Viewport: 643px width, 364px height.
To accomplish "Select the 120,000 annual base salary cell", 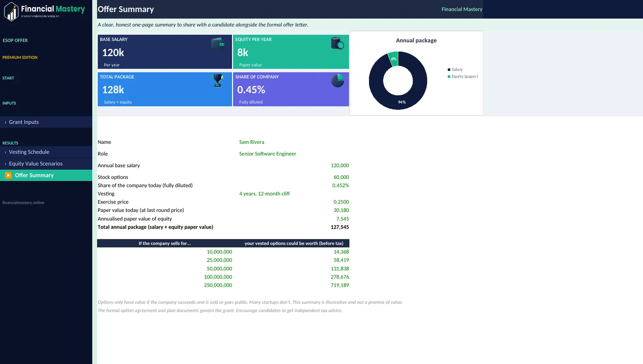I will coord(340,166).
